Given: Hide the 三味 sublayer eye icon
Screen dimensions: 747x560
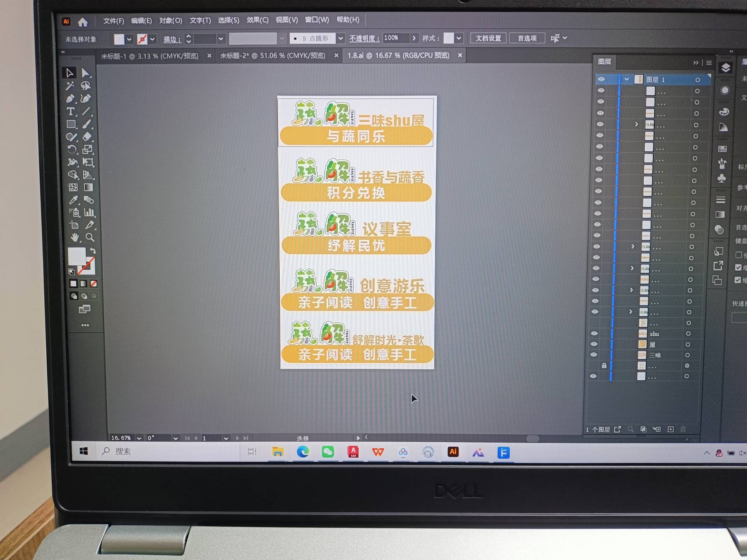Looking at the screenshot, I should 593,355.
